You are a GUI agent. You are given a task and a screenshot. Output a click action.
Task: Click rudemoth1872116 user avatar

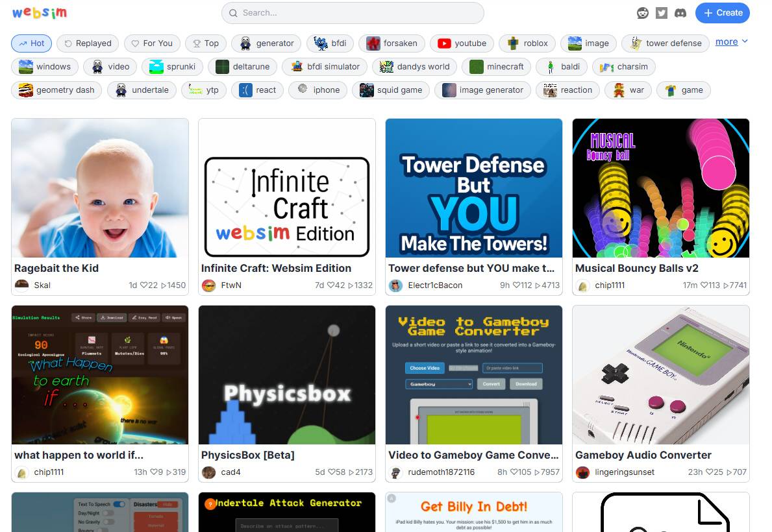click(396, 472)
